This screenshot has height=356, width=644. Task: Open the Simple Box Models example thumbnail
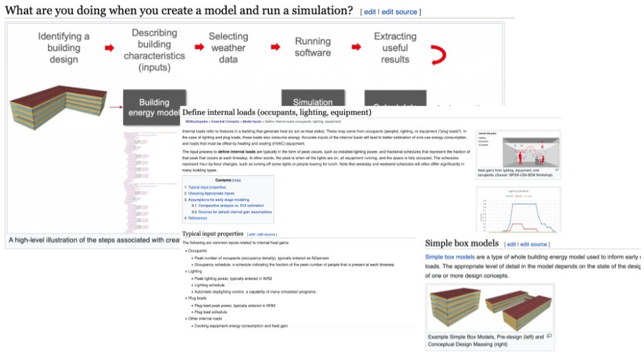[x=490, y=309]
